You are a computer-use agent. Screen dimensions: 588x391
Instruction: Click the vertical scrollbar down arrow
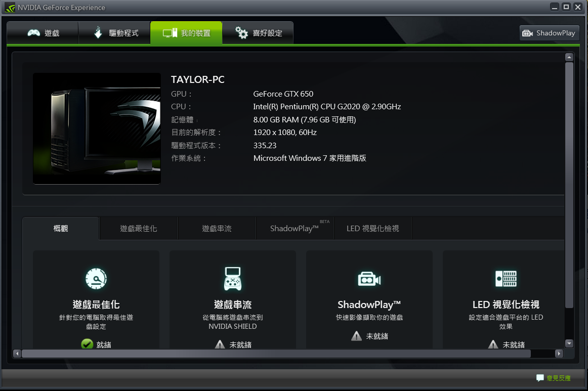coord(569,343)
